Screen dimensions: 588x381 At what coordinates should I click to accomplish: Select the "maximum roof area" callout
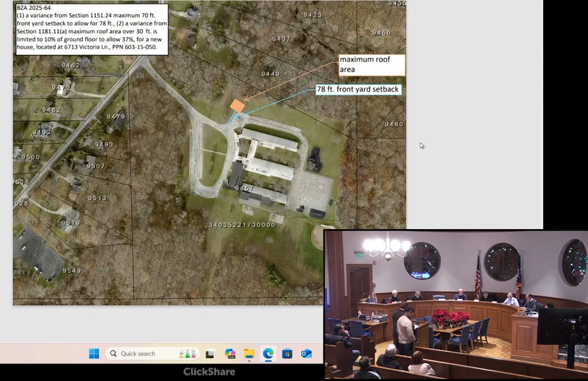372,65
